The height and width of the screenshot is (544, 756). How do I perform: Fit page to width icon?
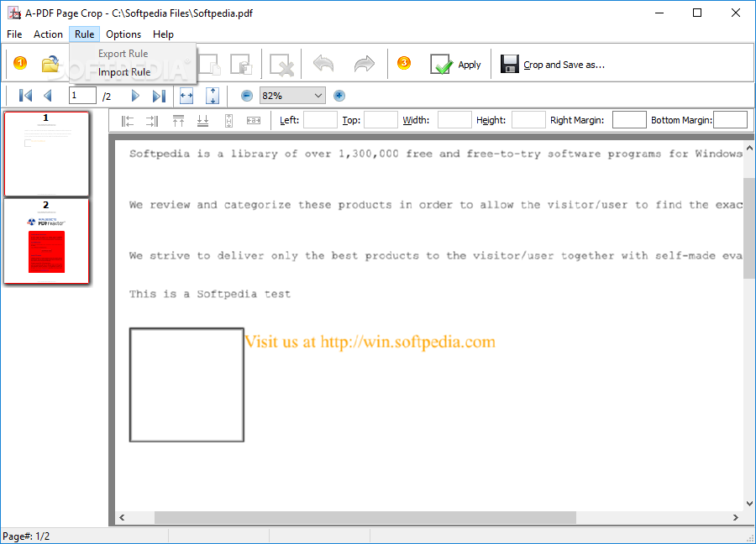pyautogui.click(x=186, y=96)
